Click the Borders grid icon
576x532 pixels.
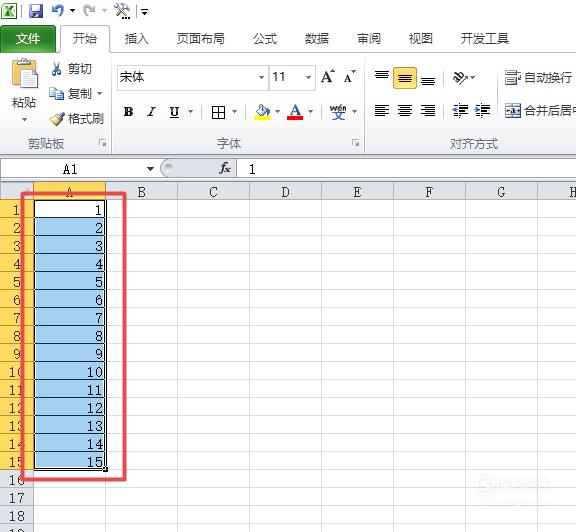pyautogui.click(x=219, y=112)
